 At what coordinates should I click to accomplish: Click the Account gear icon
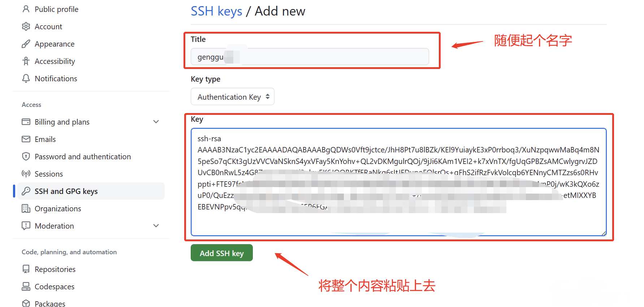(x=26, y=26)
